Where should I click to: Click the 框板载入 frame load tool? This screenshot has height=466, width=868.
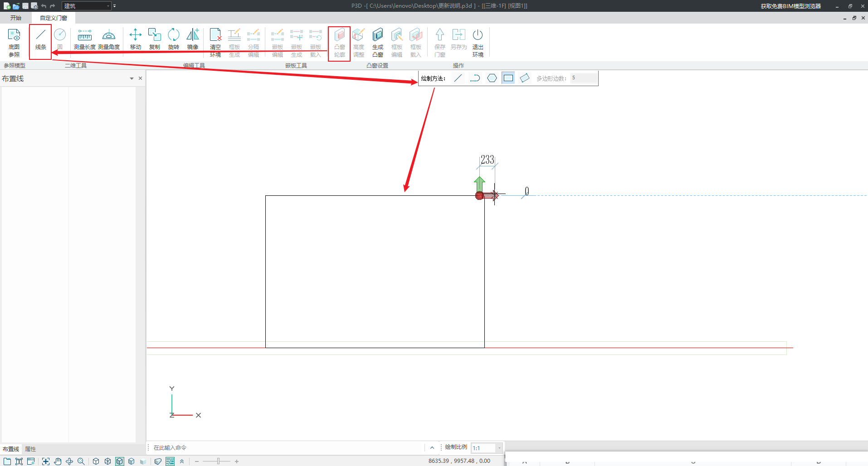(416, 43)
